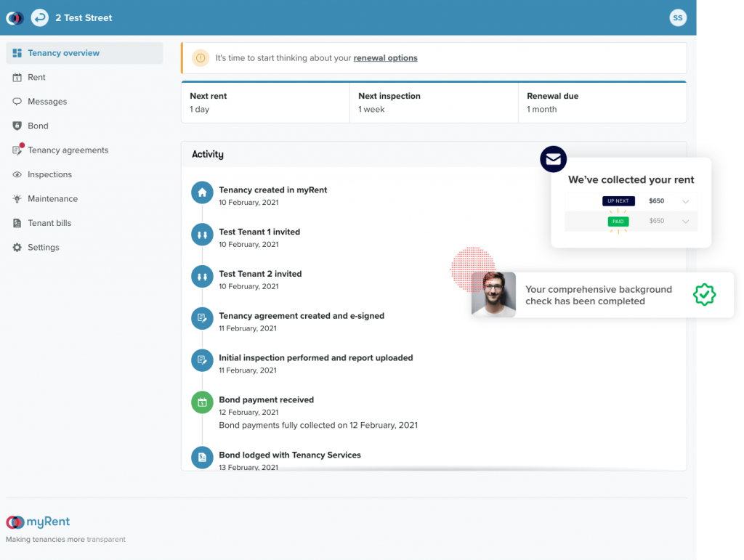
Task: Open the SS user avatar menu
Action: coord(677,17)
